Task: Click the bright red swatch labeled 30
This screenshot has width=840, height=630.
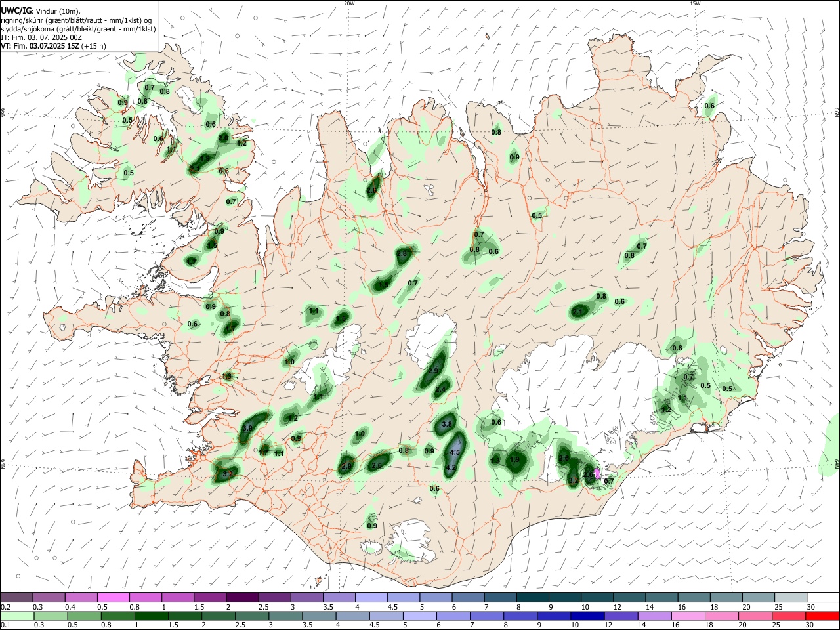Action: 823,616
